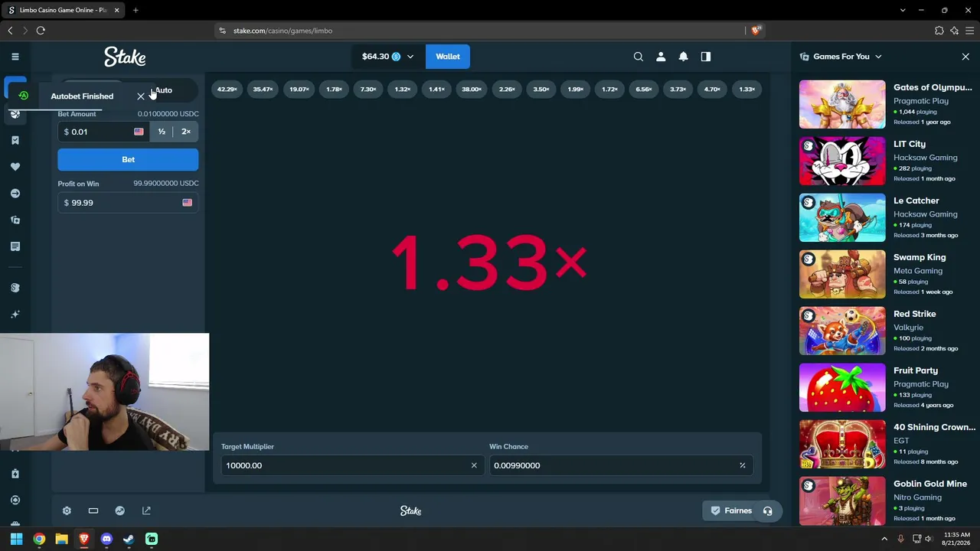Dismiss Autobet Finished notification

tap(141, 96)
